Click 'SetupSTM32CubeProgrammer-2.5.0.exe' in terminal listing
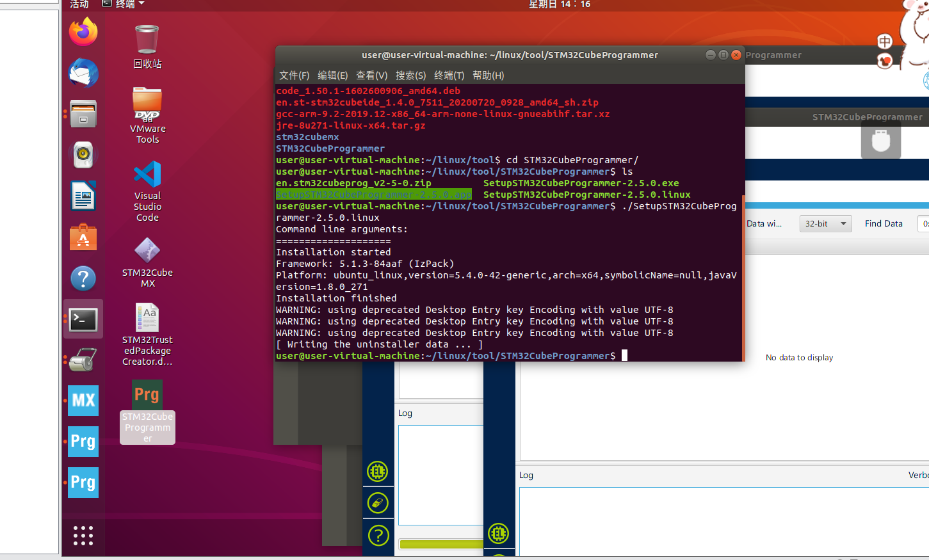This screenshot has width=929, height=560. pos(581,183)
